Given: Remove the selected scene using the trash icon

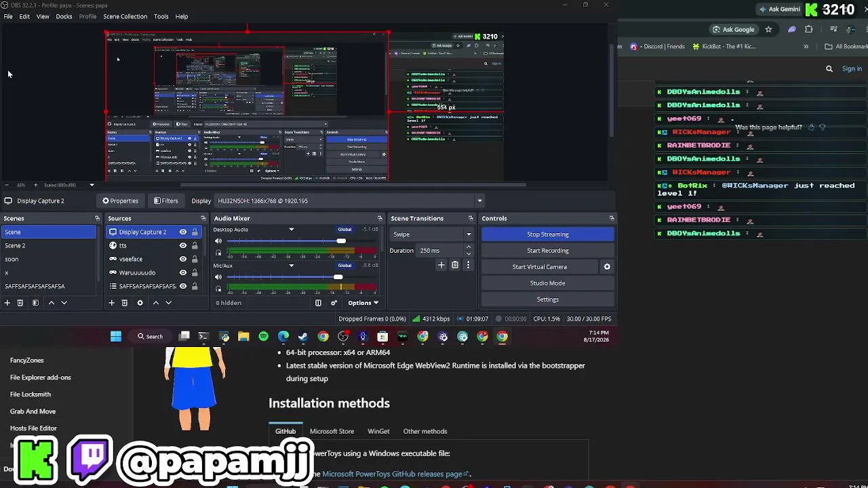Looking at the screenshot, I should tap(20, 303).
